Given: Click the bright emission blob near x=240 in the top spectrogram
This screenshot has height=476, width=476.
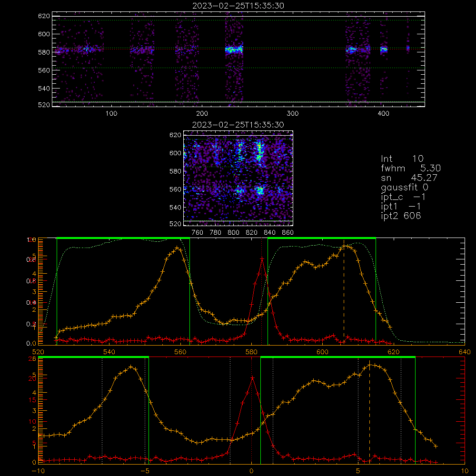Looking at the screenshot, I should 234,49.
